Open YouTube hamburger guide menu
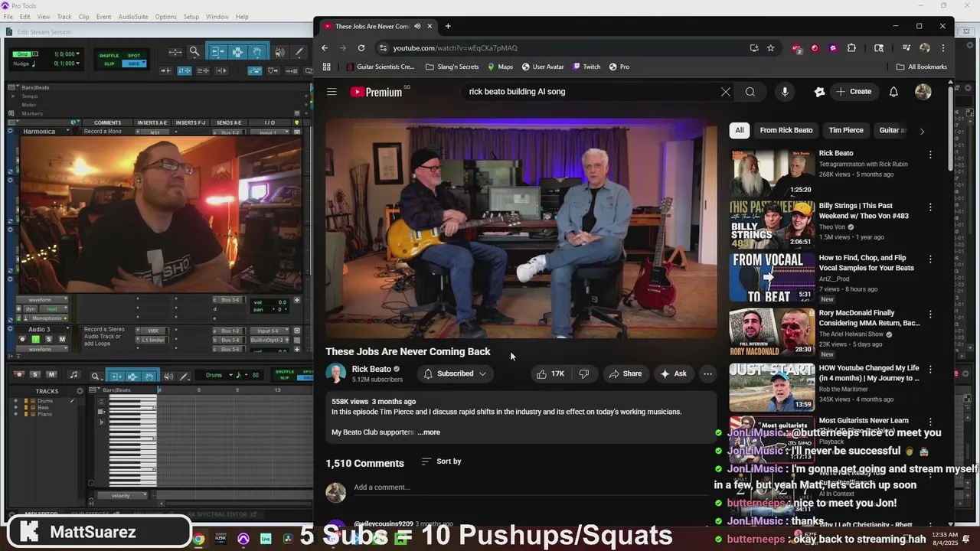Viewport: 980px width, 551px height. point(332,92)
